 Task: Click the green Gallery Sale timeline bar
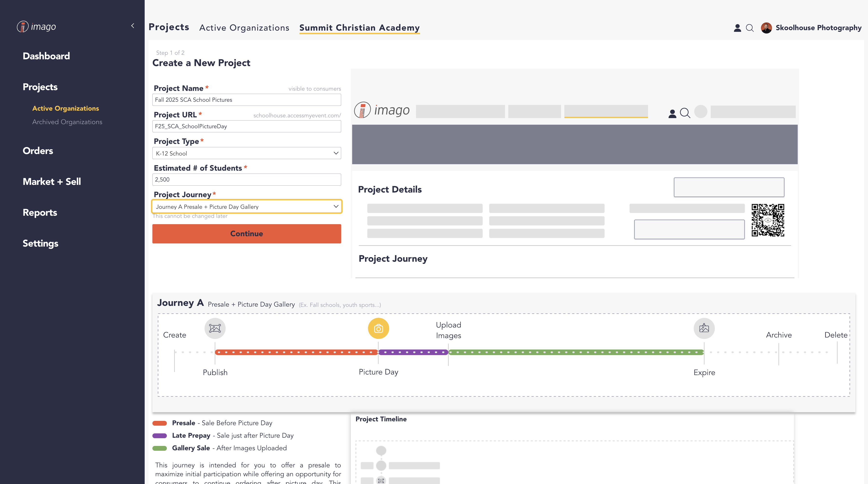point(576,352)
